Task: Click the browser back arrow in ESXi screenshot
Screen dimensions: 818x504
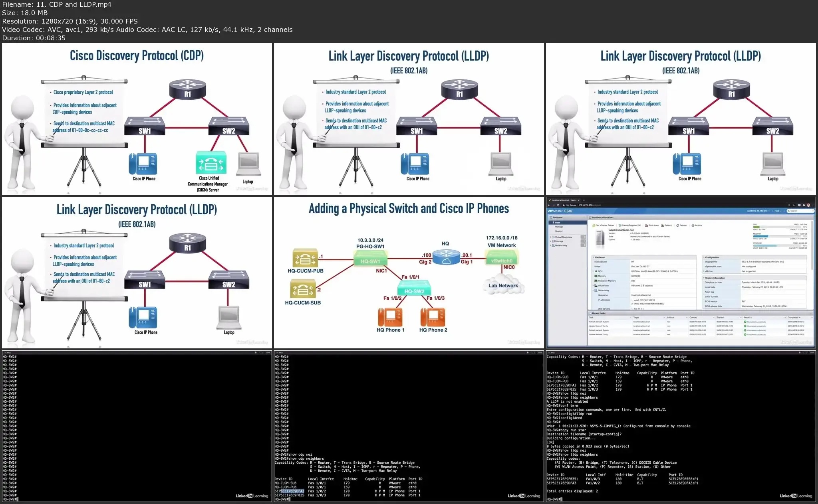Action: pos(549,205)
